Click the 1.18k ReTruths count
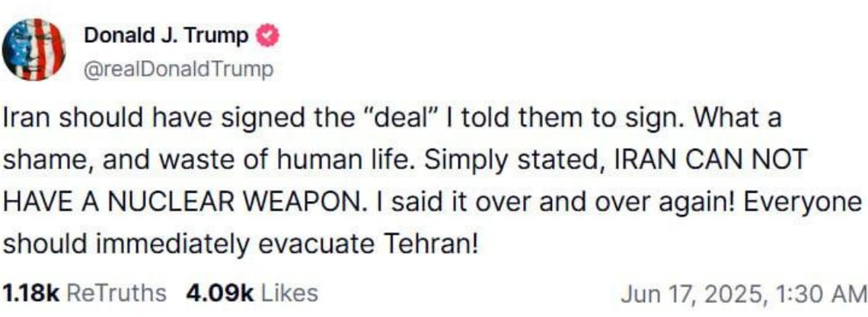868x317 pixels. pos(30,293)
